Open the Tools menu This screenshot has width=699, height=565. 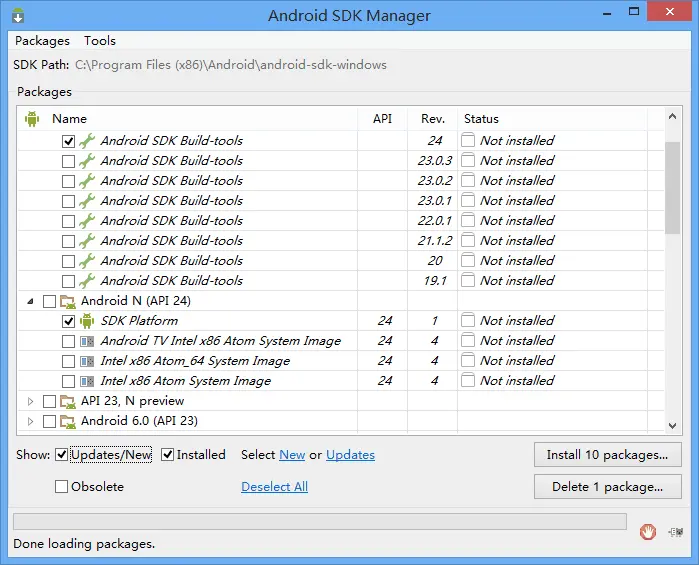click(100, 41)
